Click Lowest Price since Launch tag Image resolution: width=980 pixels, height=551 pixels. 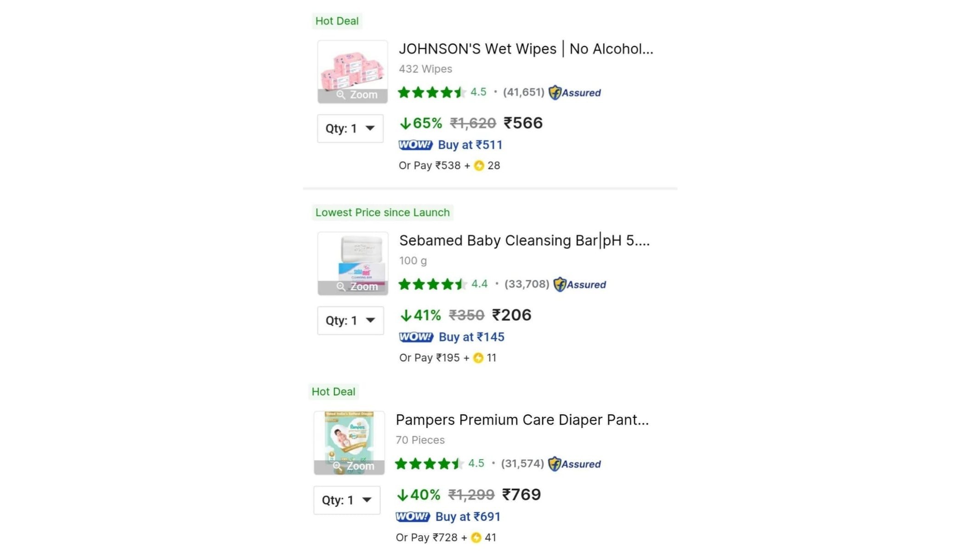click(x=382, y=213)
